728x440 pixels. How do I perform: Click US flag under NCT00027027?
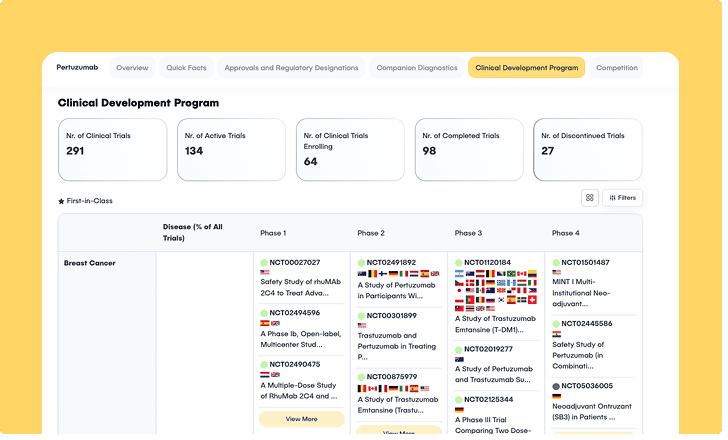265,272
